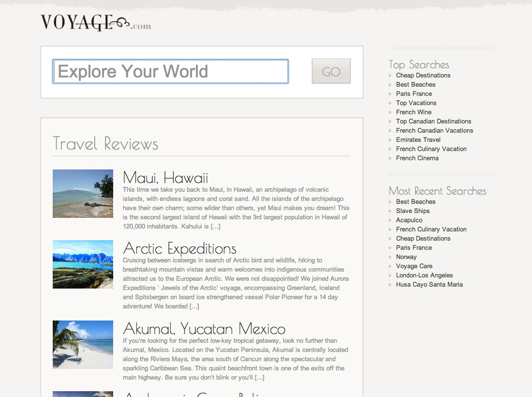Click the London-Los Angeles recent search
Screen dimensions: 532x397
424,275
